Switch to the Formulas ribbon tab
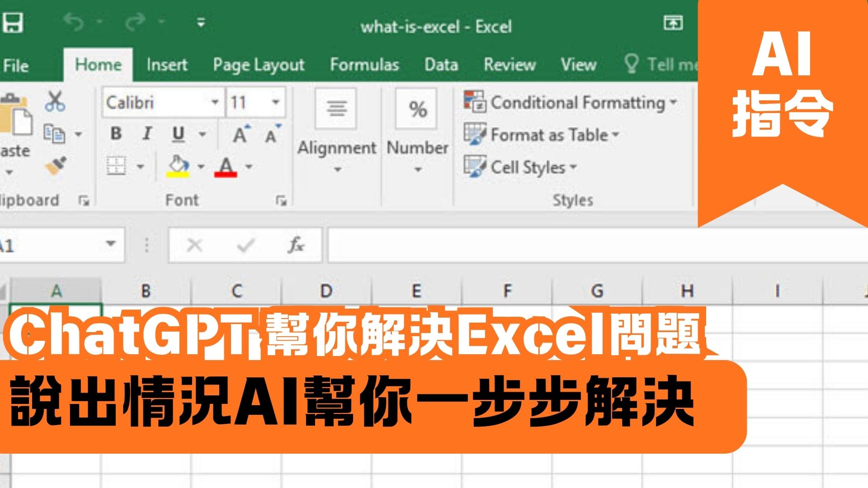 coord(365,65)
